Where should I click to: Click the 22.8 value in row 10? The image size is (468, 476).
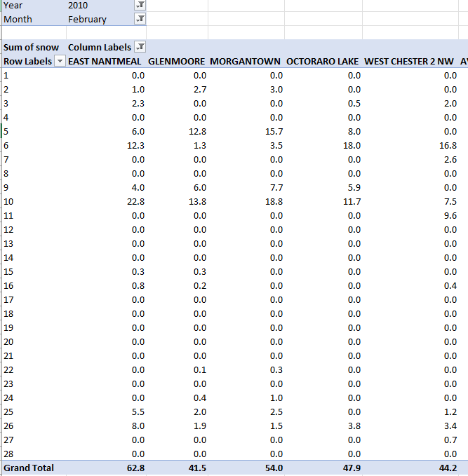133,201
